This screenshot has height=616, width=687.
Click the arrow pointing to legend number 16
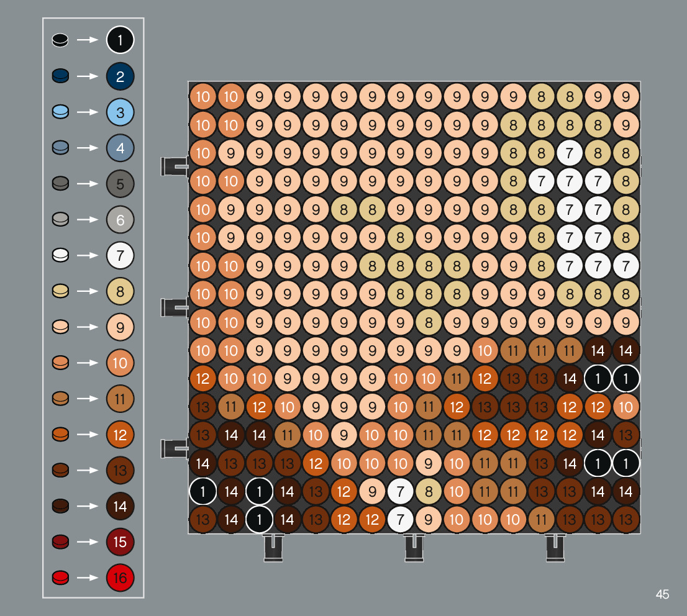click(88, 578)
